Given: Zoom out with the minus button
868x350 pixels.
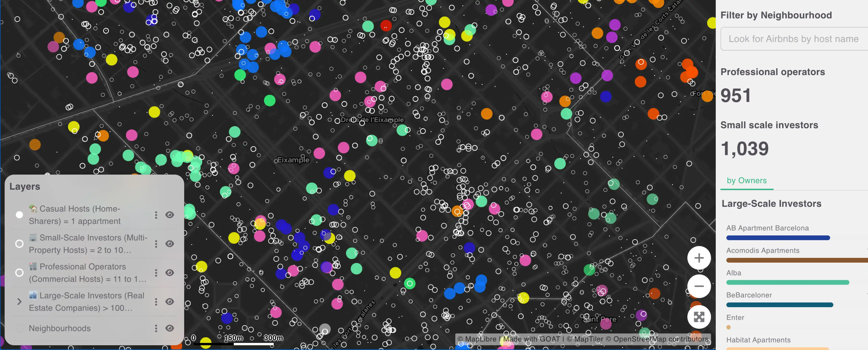Looking at the screenshot, I should click(699, 286).
